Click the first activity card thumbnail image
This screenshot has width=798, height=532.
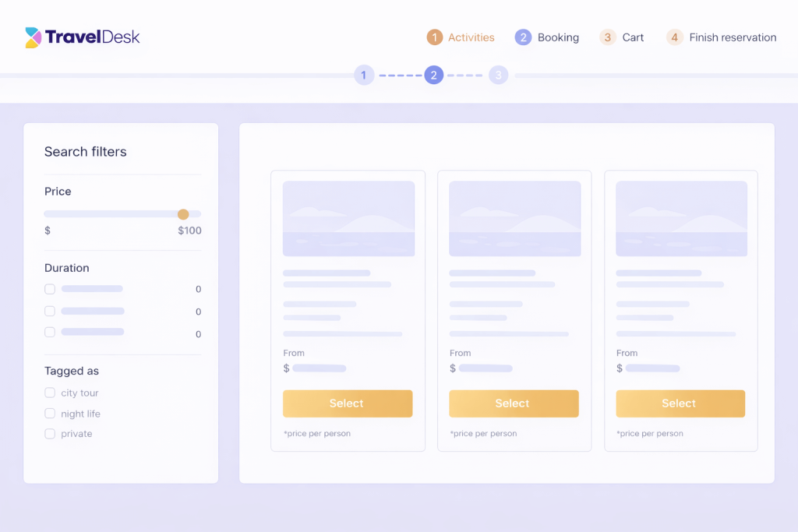point(348,219)
